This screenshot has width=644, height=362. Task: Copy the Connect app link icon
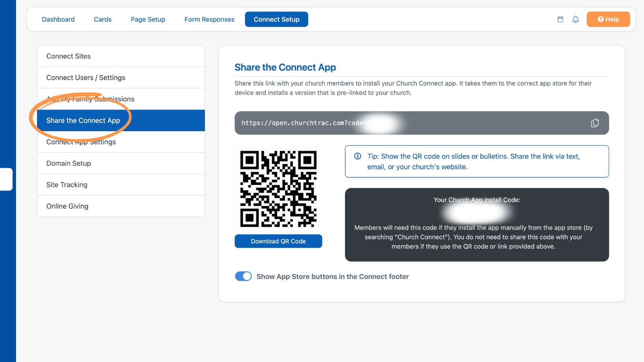[595, 123]
